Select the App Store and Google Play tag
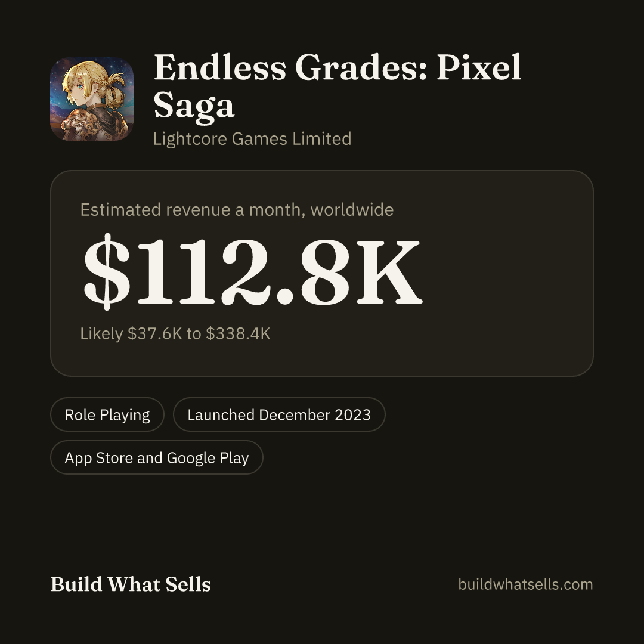 (156, 457)
